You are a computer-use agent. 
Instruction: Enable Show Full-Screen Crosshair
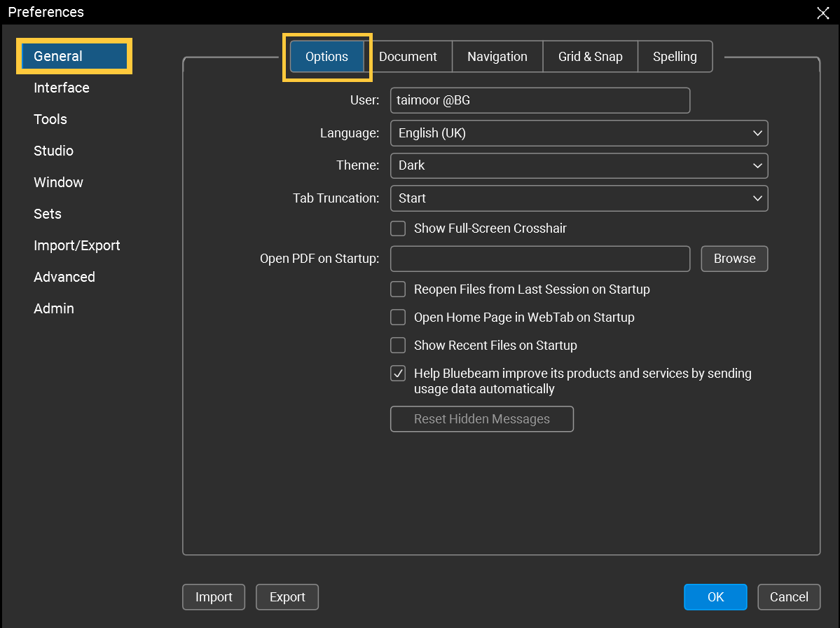click(397, 228)
